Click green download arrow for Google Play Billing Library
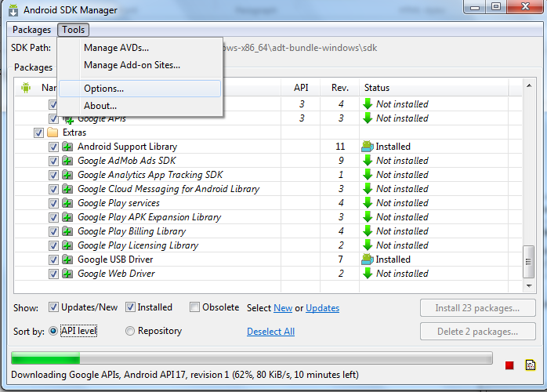Viewport: 547px width, 392px height. coord(368,231)
